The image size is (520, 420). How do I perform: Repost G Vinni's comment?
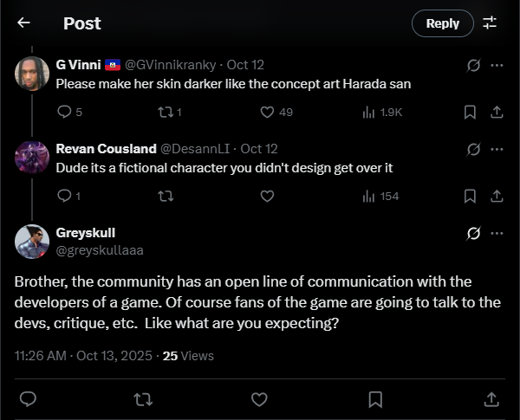click(165, 112)
